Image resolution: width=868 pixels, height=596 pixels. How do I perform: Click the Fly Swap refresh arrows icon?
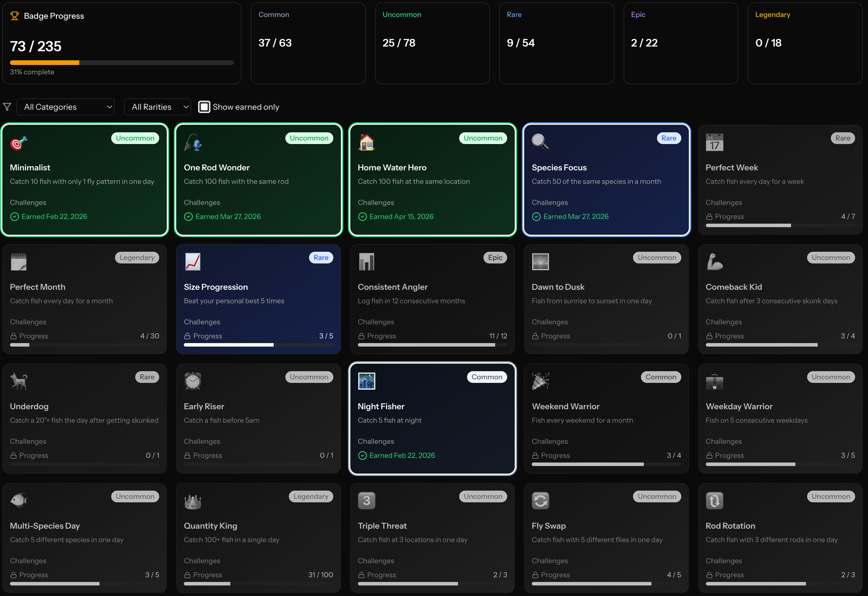540,501
